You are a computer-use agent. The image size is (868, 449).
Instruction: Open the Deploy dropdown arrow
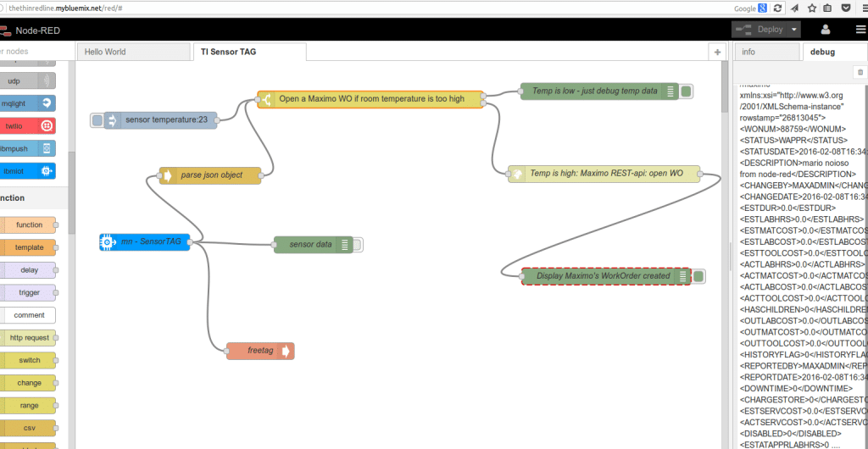pos(795,30)
